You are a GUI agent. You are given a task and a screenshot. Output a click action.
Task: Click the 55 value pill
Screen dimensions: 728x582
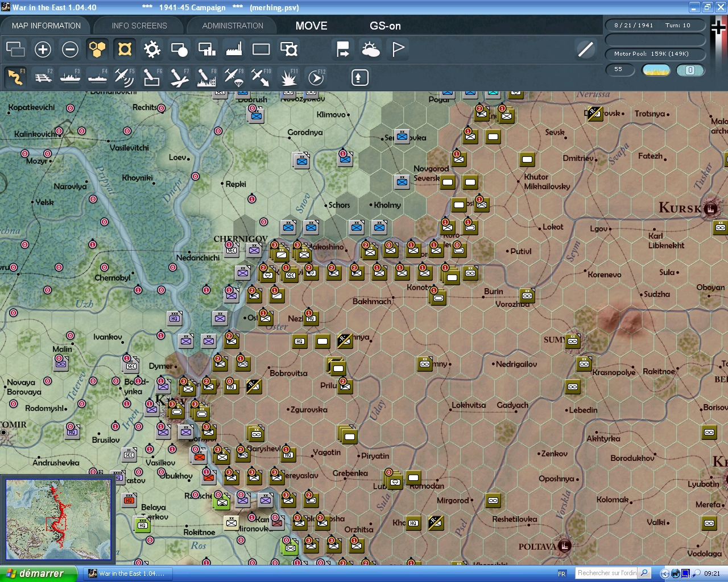click(x=620, y=69)
